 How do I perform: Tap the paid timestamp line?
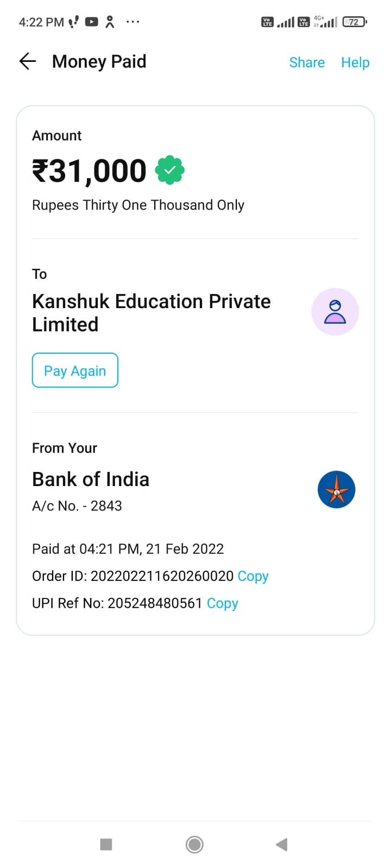[x=128, y=549]
